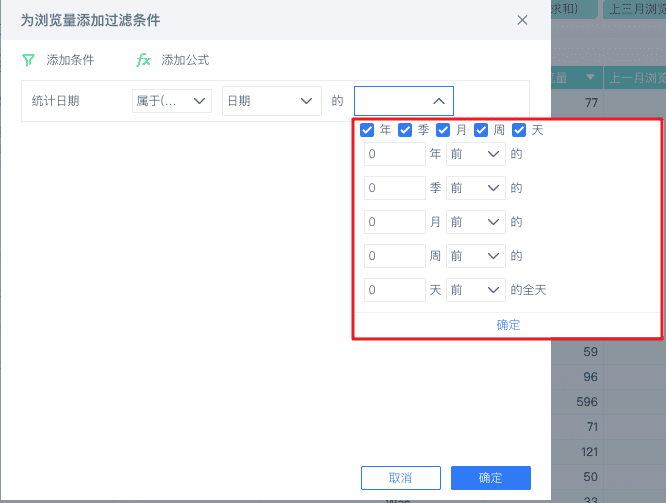The image size is (666, 503).
Task: Click the year number input field
Action: coord(395,154)
